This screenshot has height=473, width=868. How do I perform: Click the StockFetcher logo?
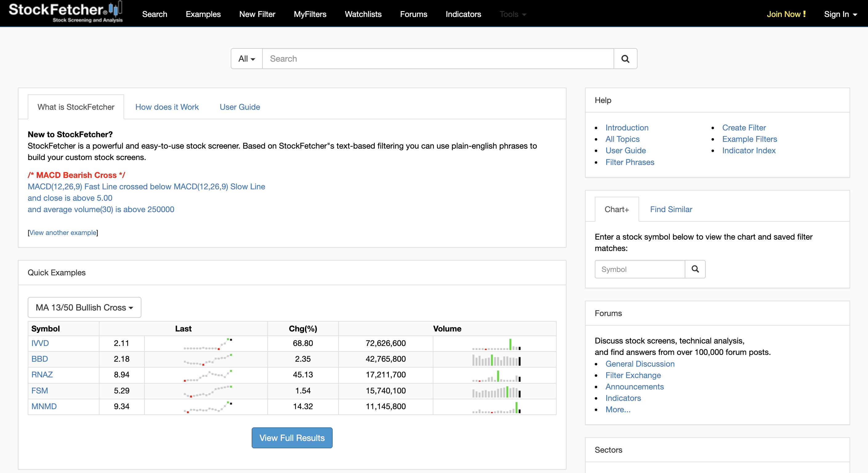pyautogui.click(x=66, y=12)
